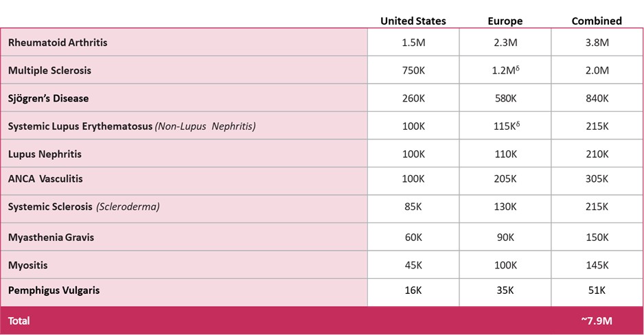Click the Europe column header
The height and width of the screenshot is (335, 644).
tap(505, 21)
